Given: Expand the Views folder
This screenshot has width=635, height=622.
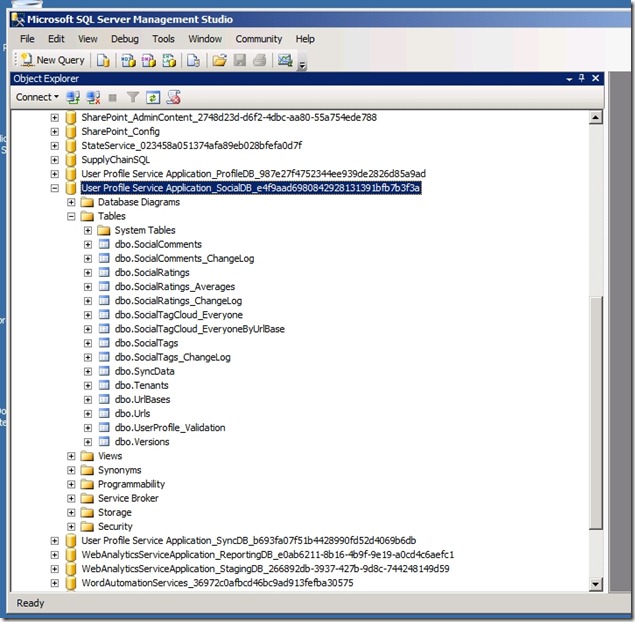Looking at the screenshot, I should 72,456.
